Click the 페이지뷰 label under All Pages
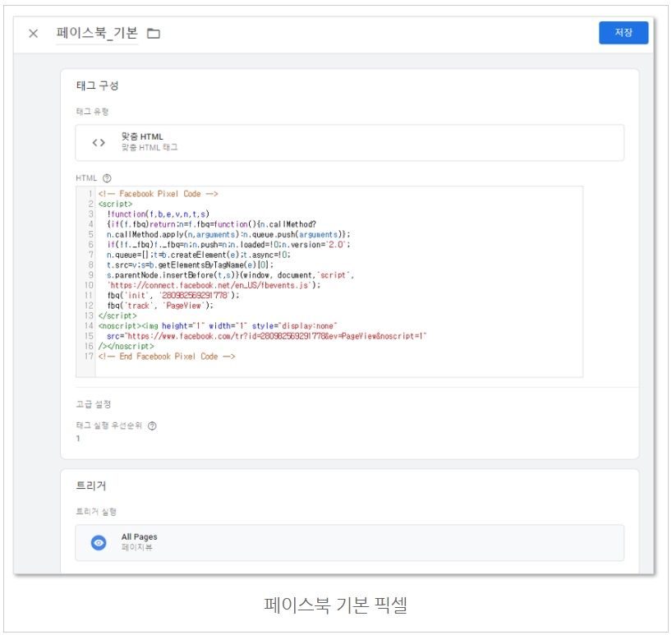Screen dimensions: 672x635 (136, 547)
